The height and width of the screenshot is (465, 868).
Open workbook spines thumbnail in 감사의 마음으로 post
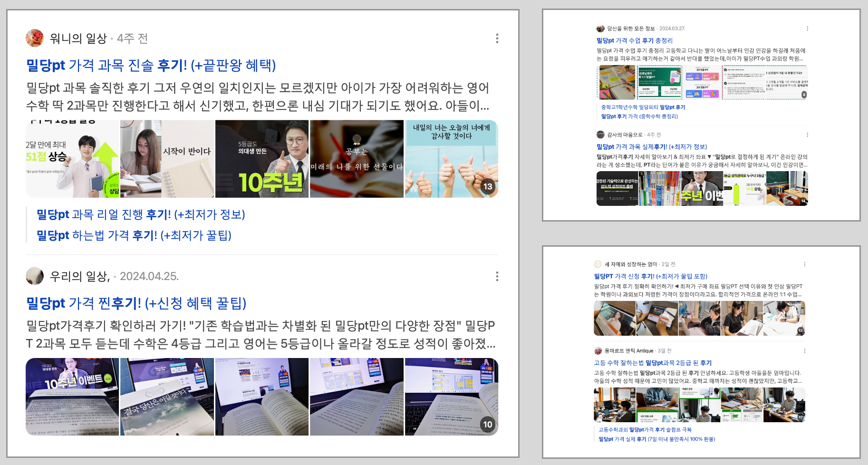tap(659, 188)
